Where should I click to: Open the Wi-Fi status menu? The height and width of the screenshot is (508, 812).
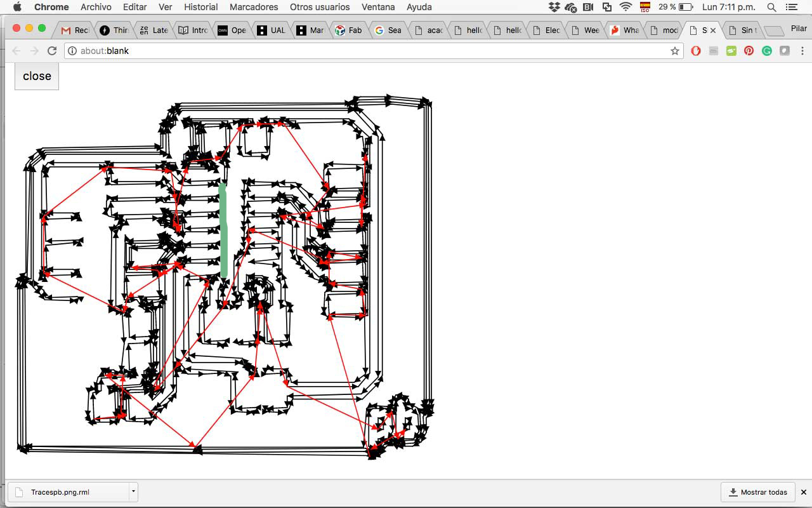626,7
